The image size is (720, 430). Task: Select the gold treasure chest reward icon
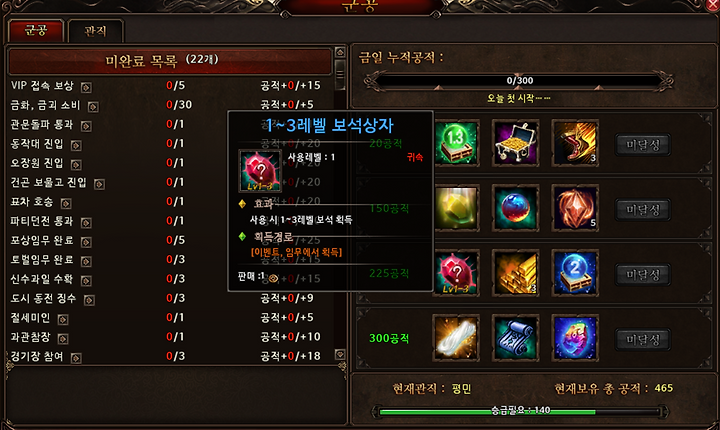pos(515,144)
